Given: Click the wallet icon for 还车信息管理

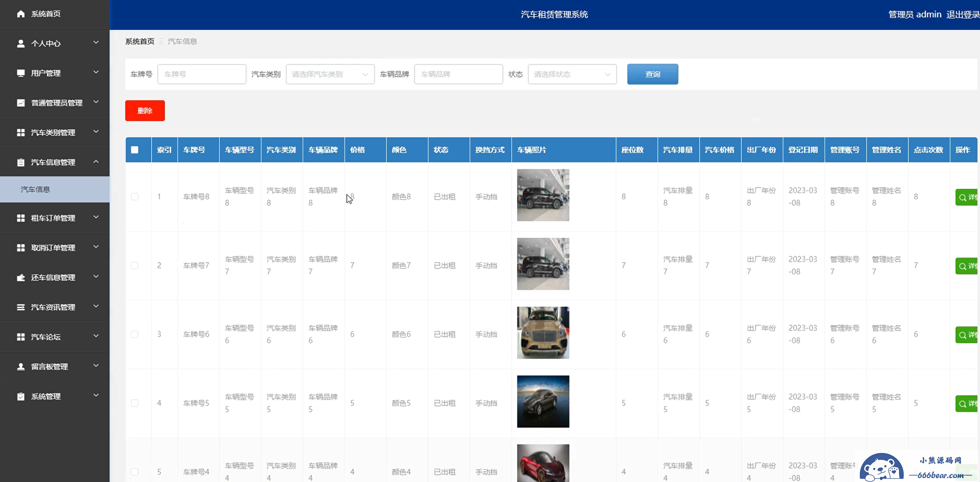Looking at the screenshot, I should [x=21, y=277].
